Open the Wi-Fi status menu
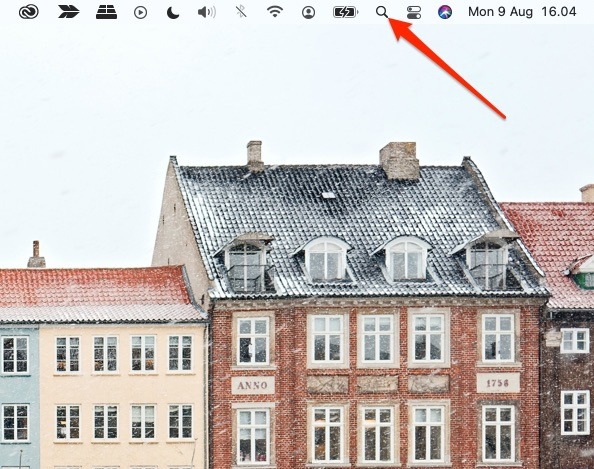Image resolution: width=594 pixels, height=469 pixels. coord(275,12)
